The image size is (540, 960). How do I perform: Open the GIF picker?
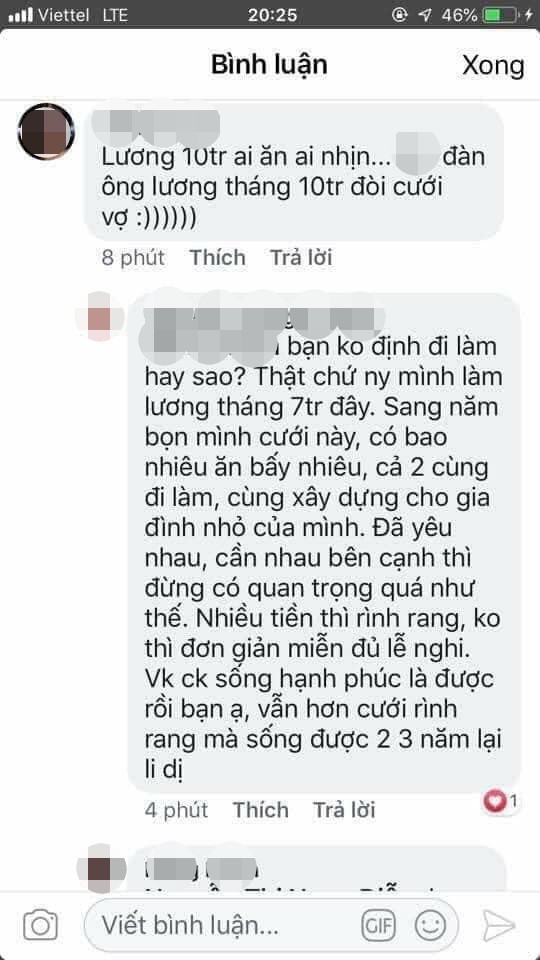tap(378, 924)
